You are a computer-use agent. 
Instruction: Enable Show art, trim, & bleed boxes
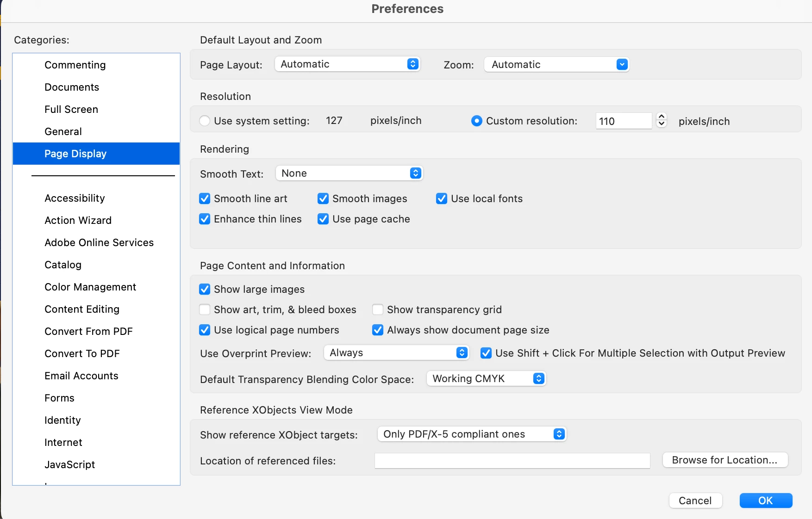tap(205, 309)
